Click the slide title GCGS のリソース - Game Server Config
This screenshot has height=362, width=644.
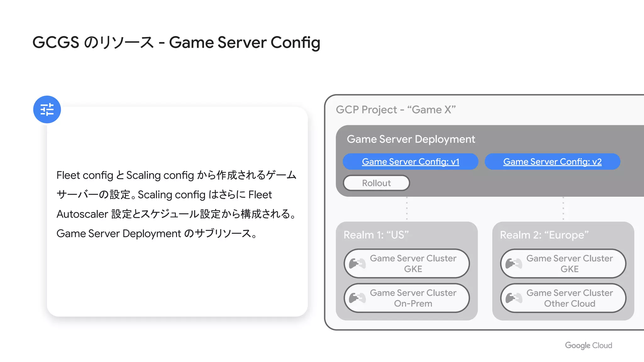[176, 42]
